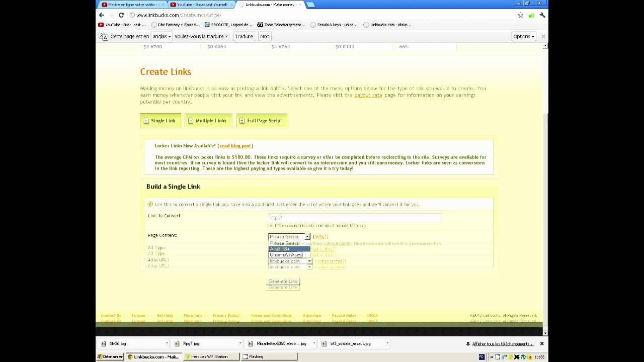
Task: Click the Single Link document icon
Action: (146, 121)
